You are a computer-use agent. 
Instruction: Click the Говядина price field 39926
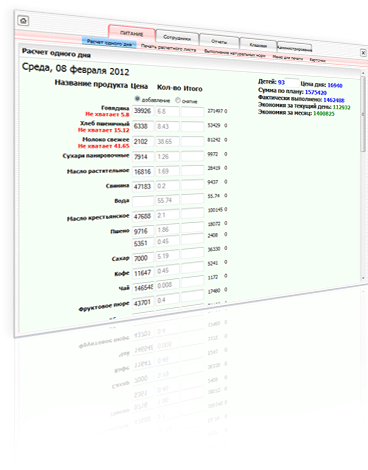pyautogui.click(x=143, y=111)
